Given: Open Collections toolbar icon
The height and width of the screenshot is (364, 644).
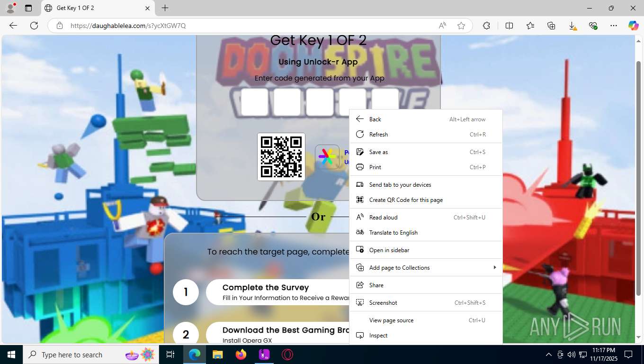Looking at the screenshot, I should tap(551, 26).
